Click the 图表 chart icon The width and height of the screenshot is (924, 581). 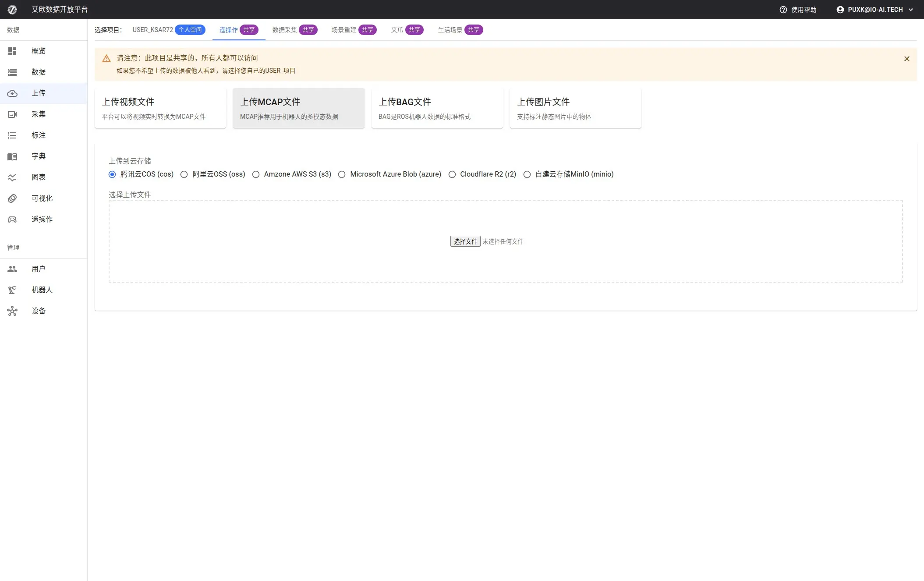coord(12,177)
